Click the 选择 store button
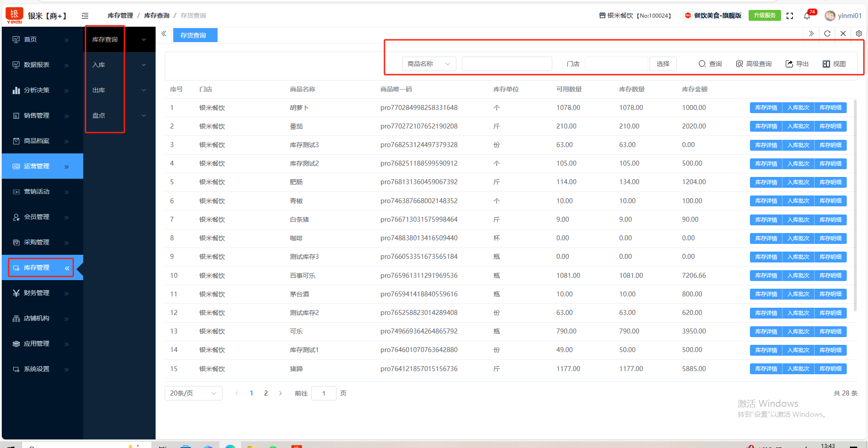 [x=663, y=64]
